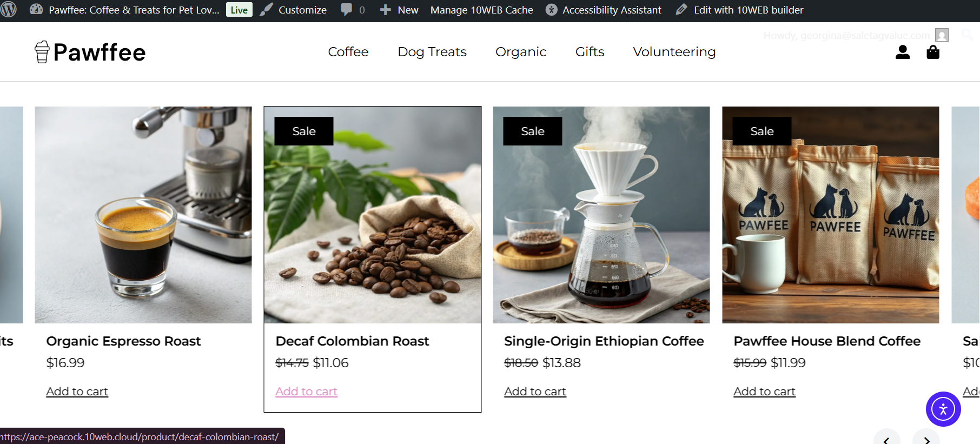Click the New content plus item
Screen dimensions: 980x444
point(399,10)
